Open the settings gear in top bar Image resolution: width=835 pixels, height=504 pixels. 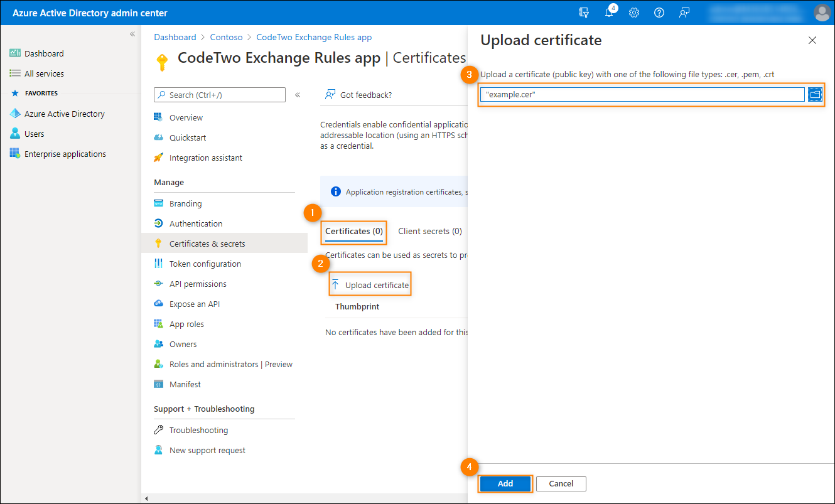click(634, 13)
